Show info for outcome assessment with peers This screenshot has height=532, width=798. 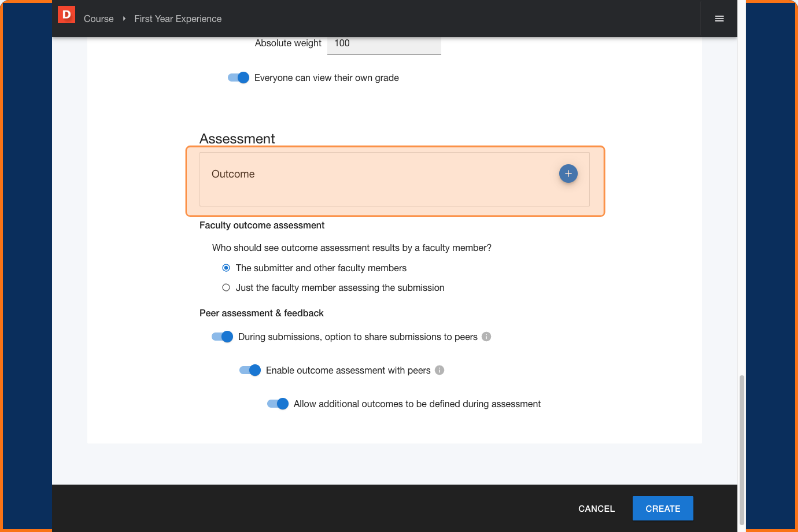439,370
